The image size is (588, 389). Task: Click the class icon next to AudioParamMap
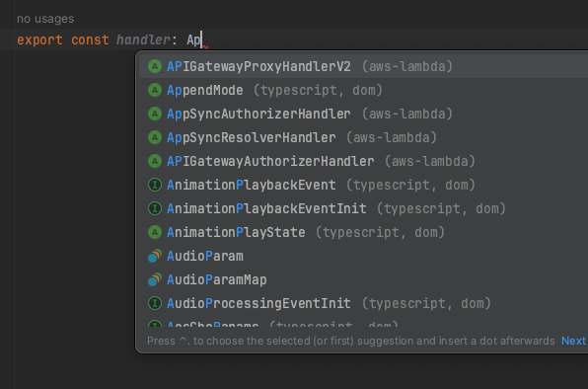tap(155, 279)
